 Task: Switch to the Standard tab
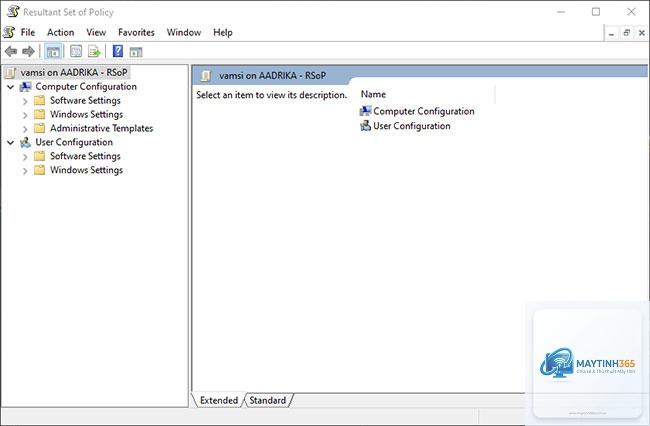tap(268, 400)
